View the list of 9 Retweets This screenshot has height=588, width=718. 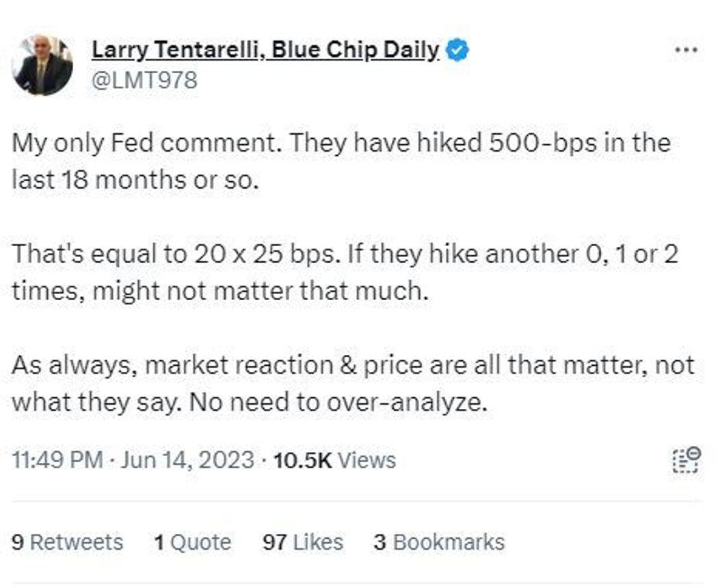tap(67, 542)
